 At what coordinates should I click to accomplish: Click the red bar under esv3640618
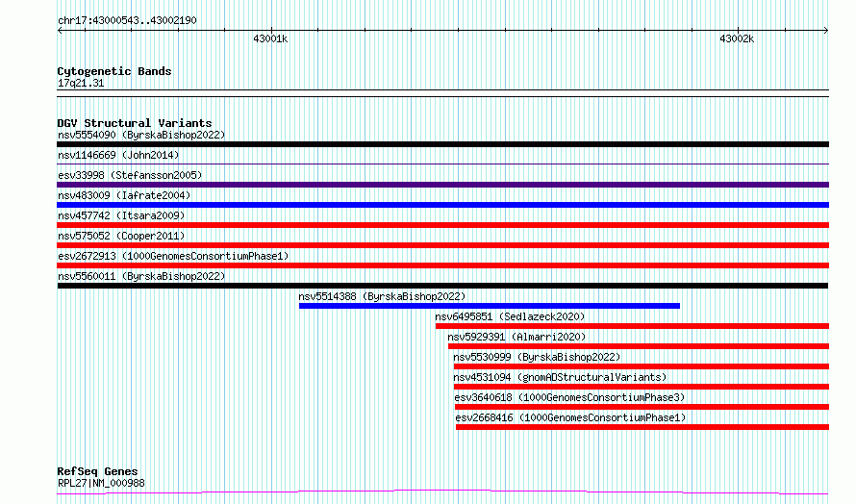(x=642, y=408)
